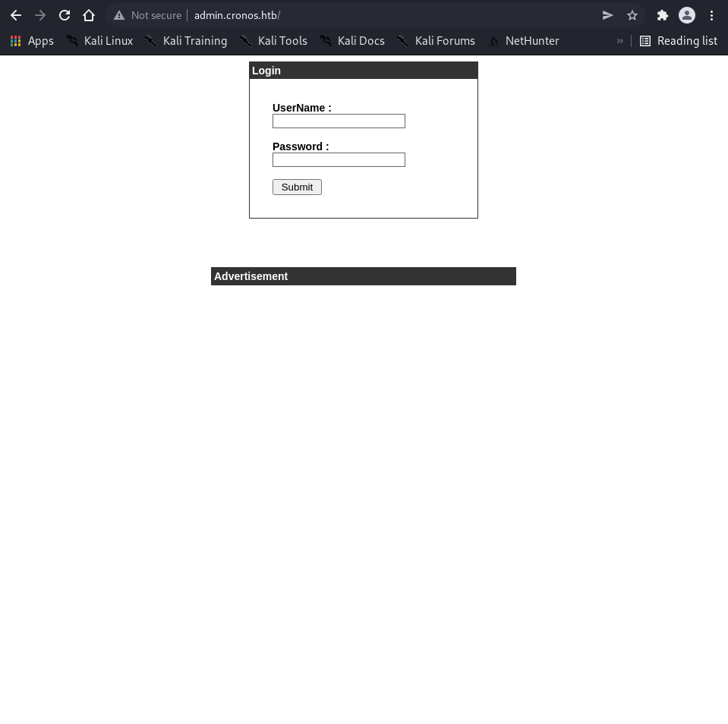This screenshot has height=724, width=728.
Task: Open the Apps bookmark shortcut
Action: (x=32, y=41)
